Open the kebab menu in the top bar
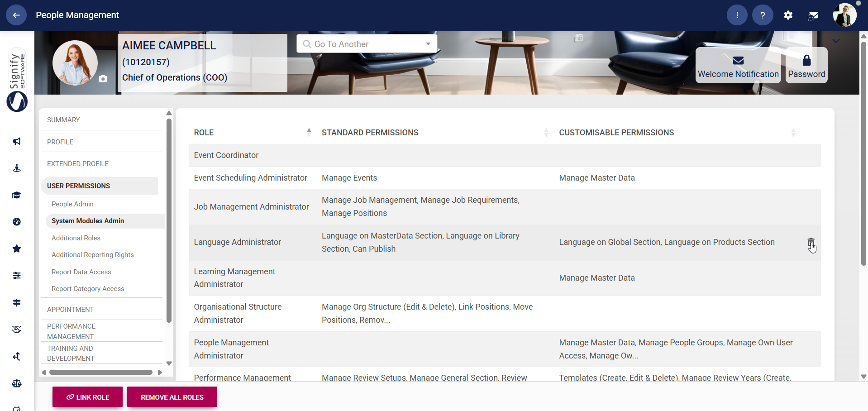Screen dimensions: 868x411 [x=737, y=15]
